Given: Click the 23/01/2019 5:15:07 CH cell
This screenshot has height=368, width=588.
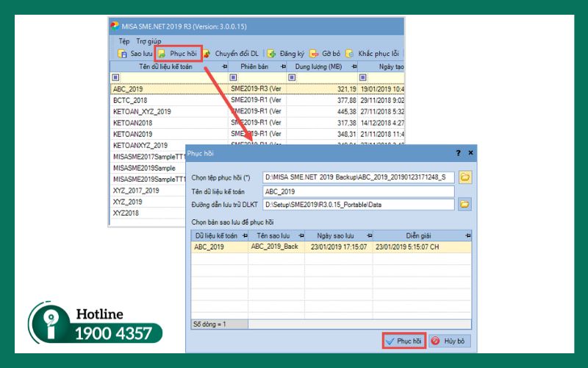Looking at the screenshot, I should 422,247.
